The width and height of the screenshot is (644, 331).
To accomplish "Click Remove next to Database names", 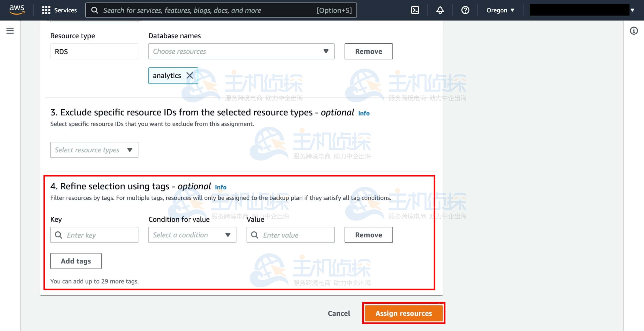I will (369, 51).
